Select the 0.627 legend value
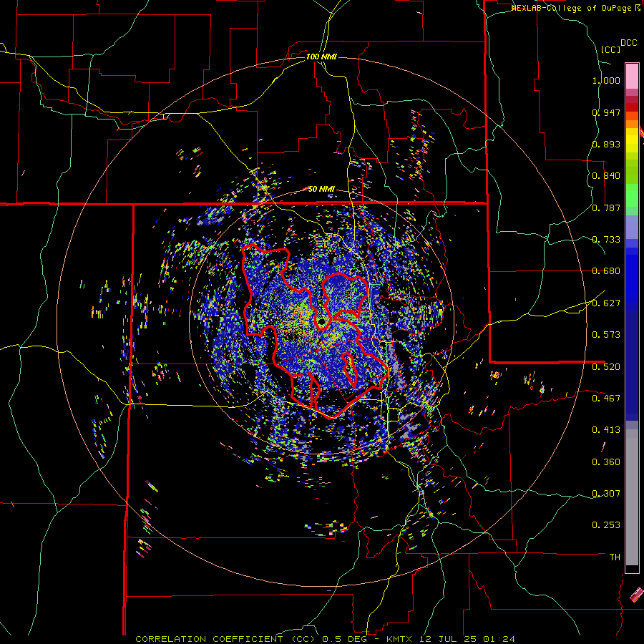This screenshot has height=644, width=644. tap(606, 303)
